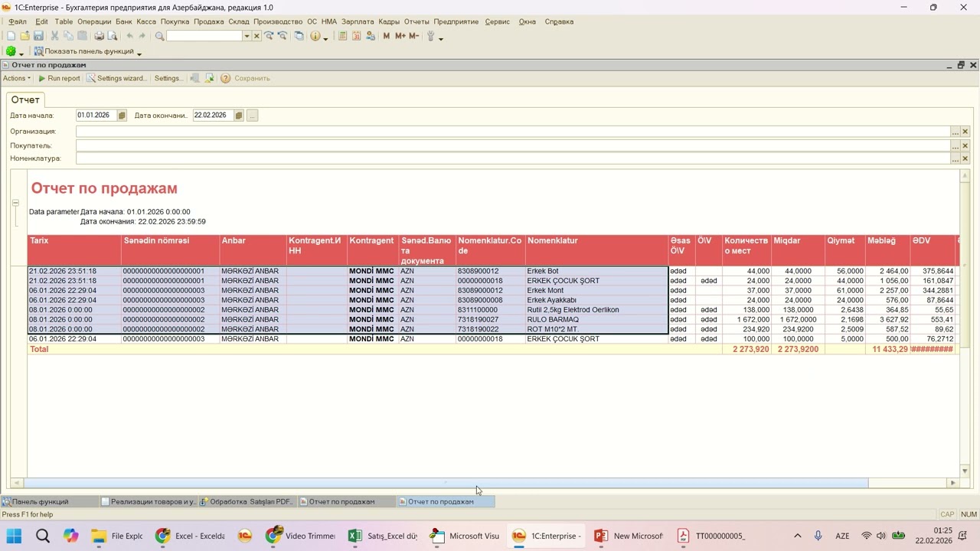Click the Copy icon in the toolbar

68,36
